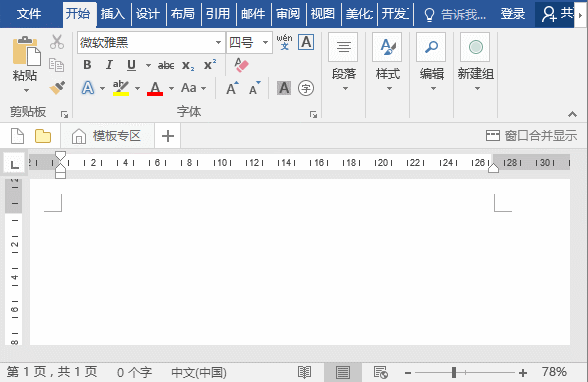
Task: Switch to the Insert (插入) tab
Action: coord(112,14)
